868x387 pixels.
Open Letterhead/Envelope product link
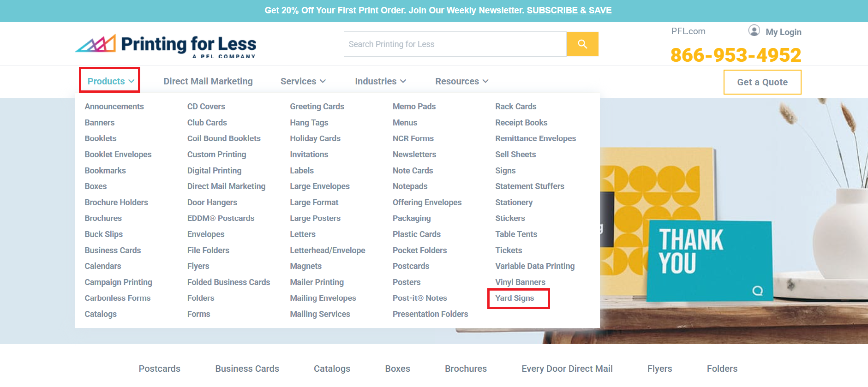coord(327,250)
